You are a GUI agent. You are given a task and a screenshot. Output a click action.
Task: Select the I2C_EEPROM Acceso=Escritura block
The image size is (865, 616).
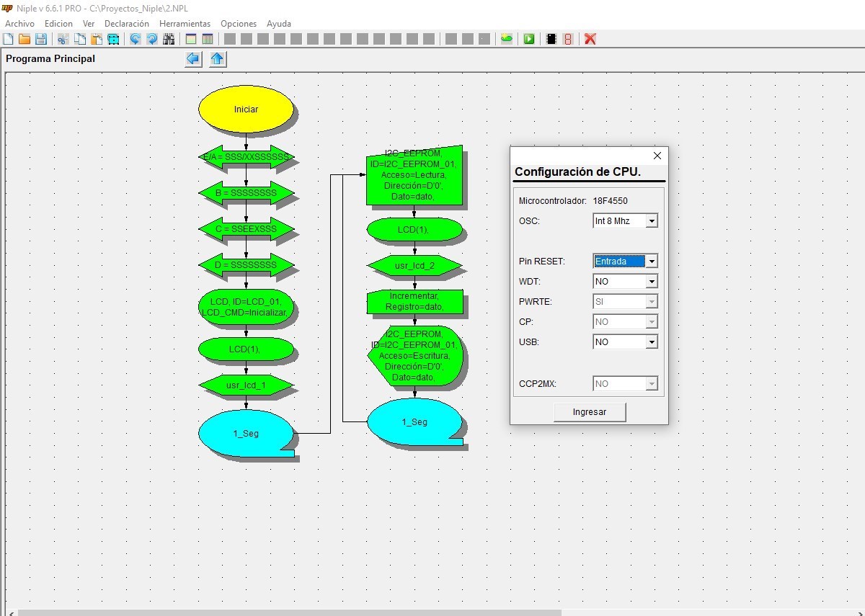[x=414, y=356]
